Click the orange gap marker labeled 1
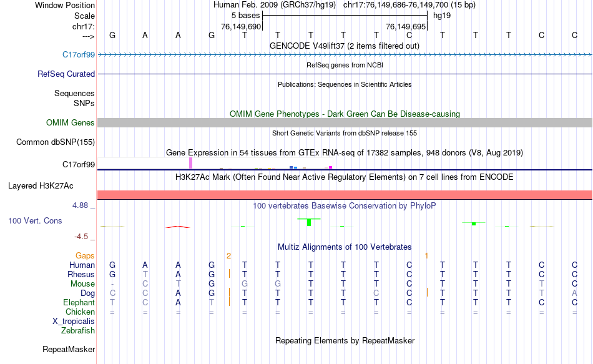This screenshot has height=364, width=593. [x=426, y=256]
